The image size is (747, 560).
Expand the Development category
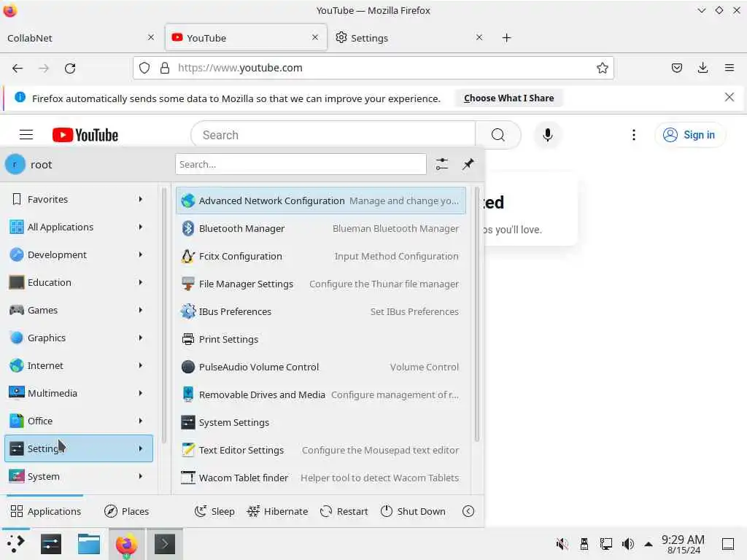[x=79, y=254]
